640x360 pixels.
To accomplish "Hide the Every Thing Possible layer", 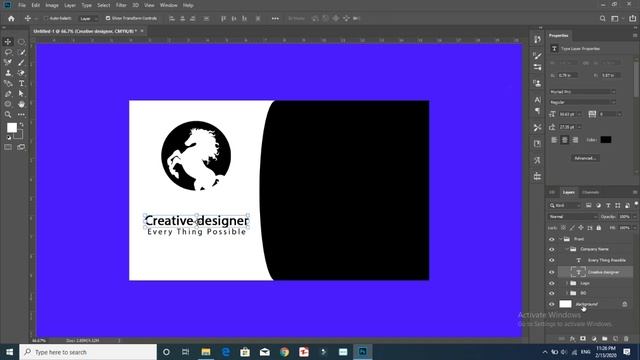I will point(552,260).
